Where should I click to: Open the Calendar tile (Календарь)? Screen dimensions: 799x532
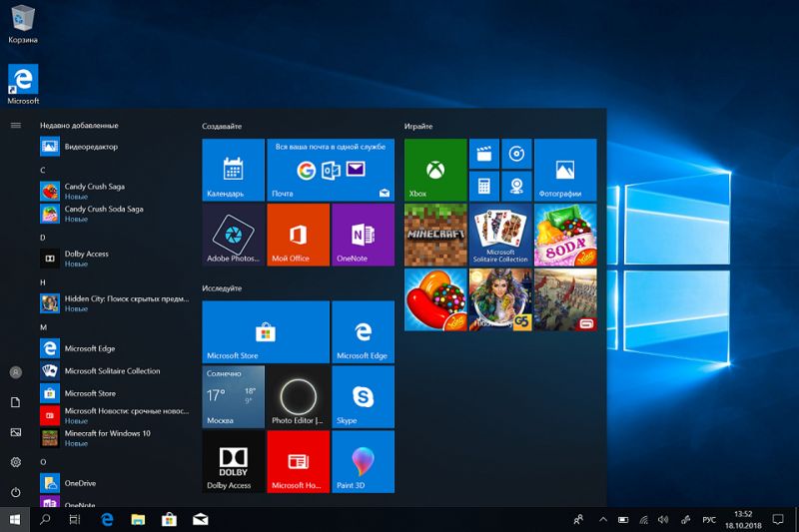233,170
